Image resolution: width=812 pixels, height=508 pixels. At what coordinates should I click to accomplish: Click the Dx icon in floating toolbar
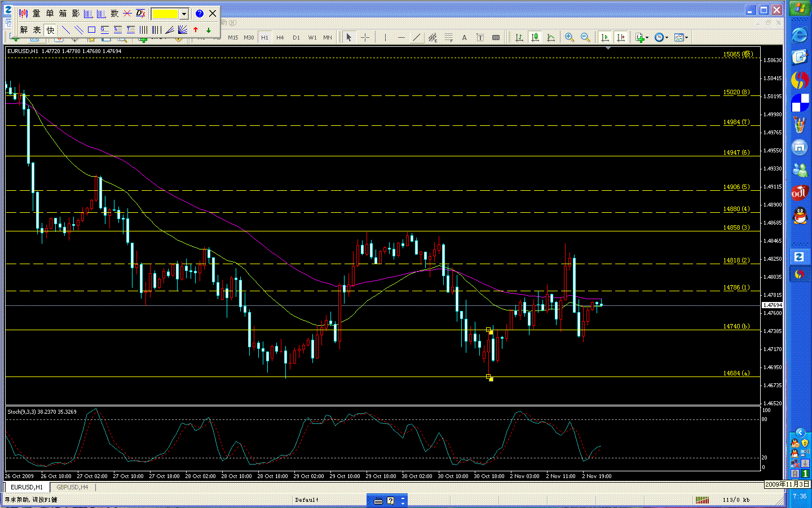[x=140, y=14]
